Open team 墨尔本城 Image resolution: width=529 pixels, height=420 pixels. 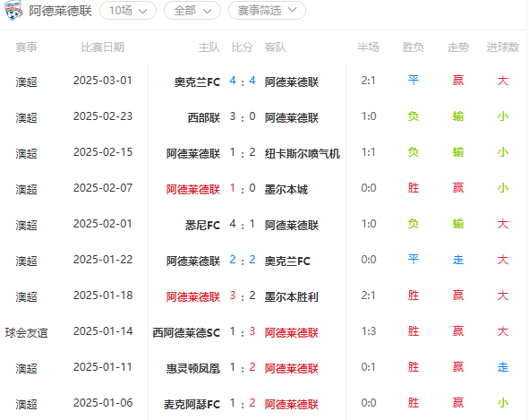click(286, 190)
